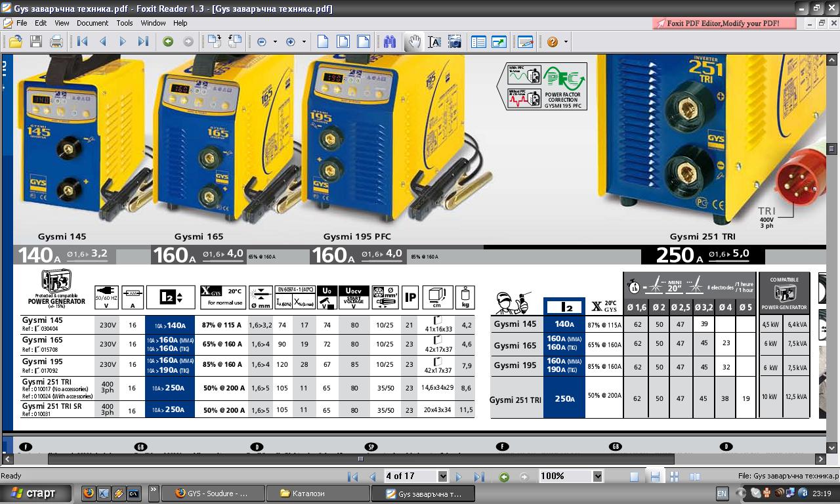Click horizontal scrollbar right arrow
The image size is (840, 504).
(820, 459)
